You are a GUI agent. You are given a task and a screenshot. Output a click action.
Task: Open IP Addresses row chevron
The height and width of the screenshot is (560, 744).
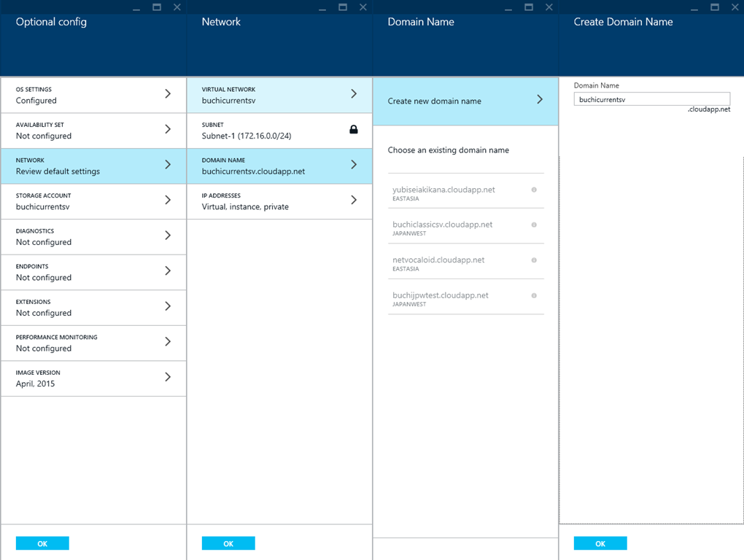pos(354,200)
